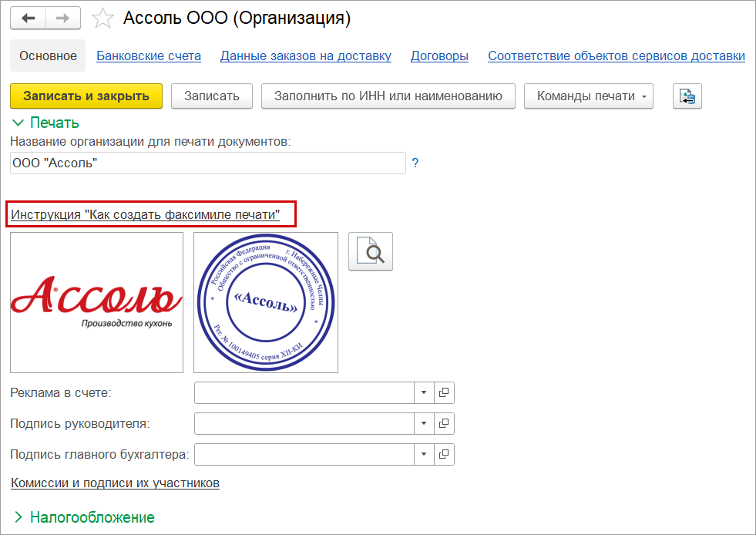
Task: Switch to the Банковские счета tab
Action: 149,56
